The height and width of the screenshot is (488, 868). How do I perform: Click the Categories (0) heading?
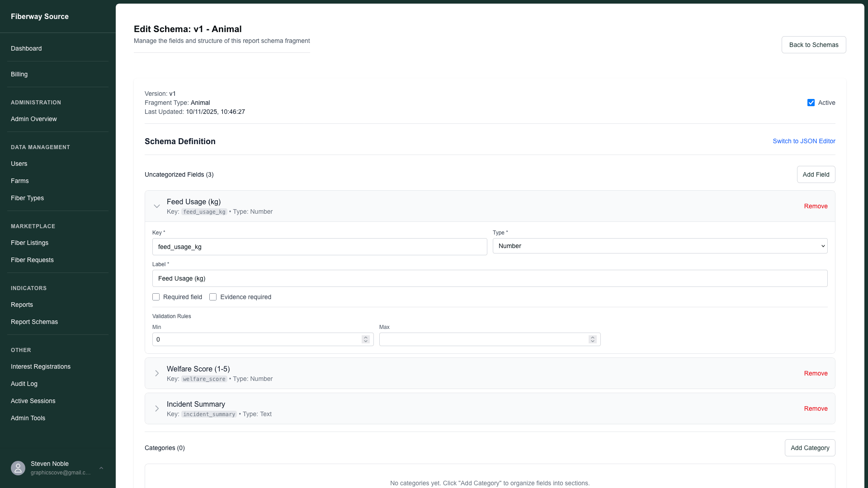click(165, 448)
